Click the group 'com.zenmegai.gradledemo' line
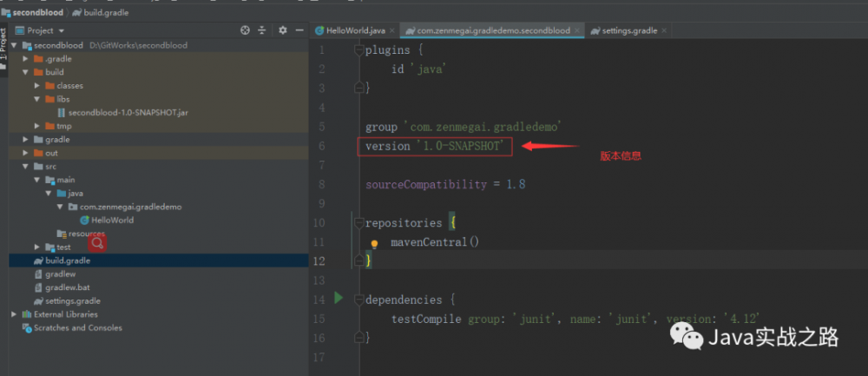This screenshot has height=376, width=868. coord(464,127)
